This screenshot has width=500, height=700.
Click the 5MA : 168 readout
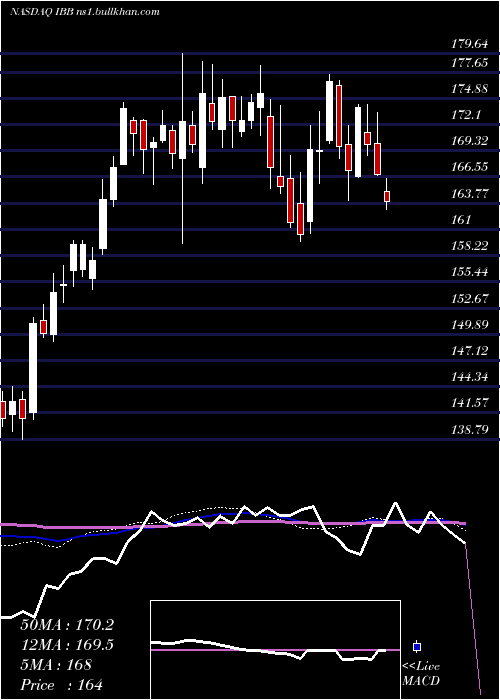(56, 665)
